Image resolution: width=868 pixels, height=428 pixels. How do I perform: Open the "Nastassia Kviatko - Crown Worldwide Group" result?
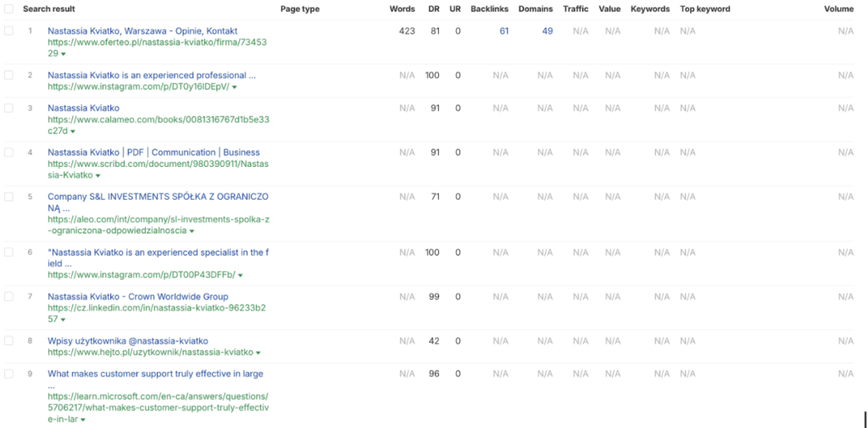click(x=137, y=297)
